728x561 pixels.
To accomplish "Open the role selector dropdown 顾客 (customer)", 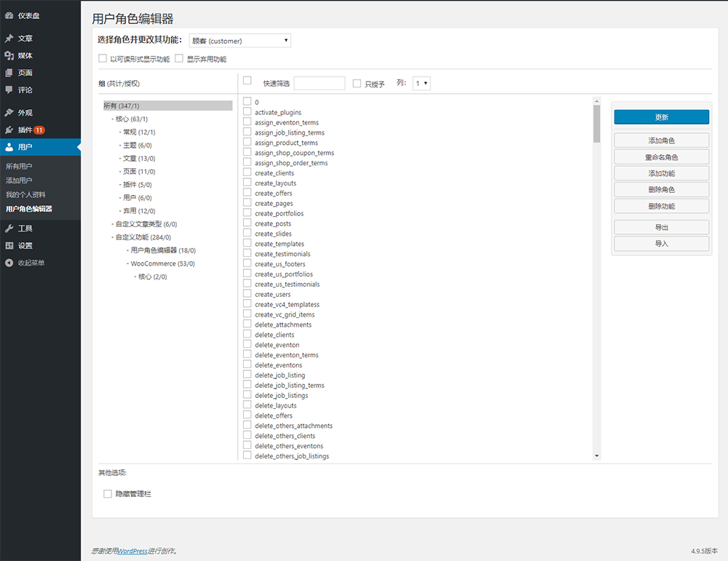I will tap(240, 41).
